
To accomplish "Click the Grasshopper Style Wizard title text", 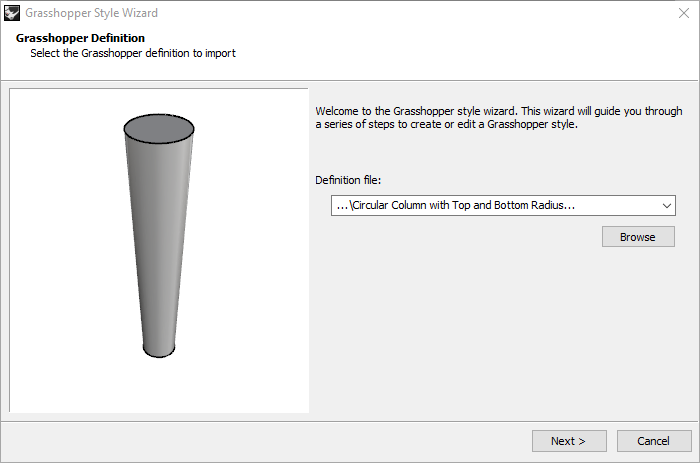I will tap(91, 13).
